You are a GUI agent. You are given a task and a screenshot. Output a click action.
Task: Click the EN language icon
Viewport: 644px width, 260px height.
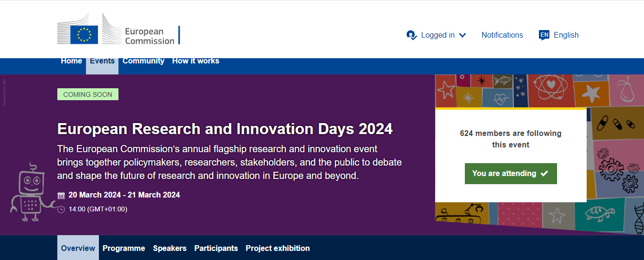[x=544, y=35]
